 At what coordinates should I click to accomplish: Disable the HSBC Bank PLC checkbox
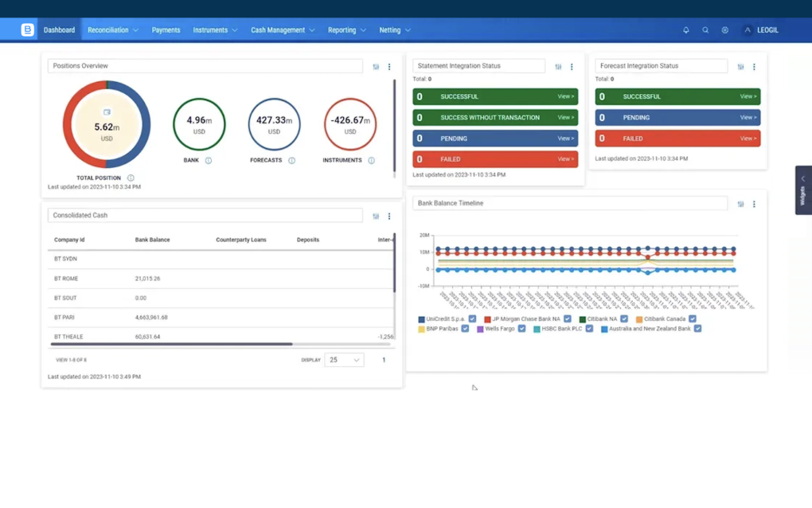click(589, 329)
